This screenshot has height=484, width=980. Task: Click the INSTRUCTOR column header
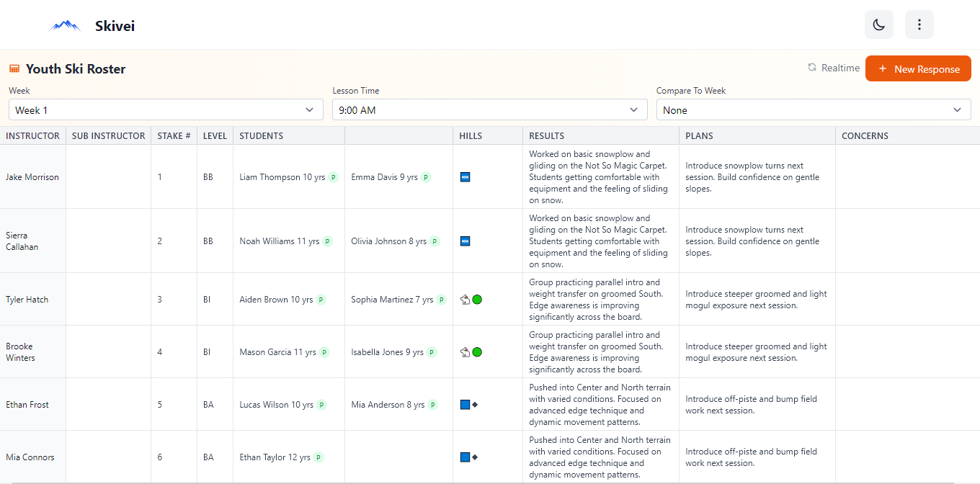point(32,135)
